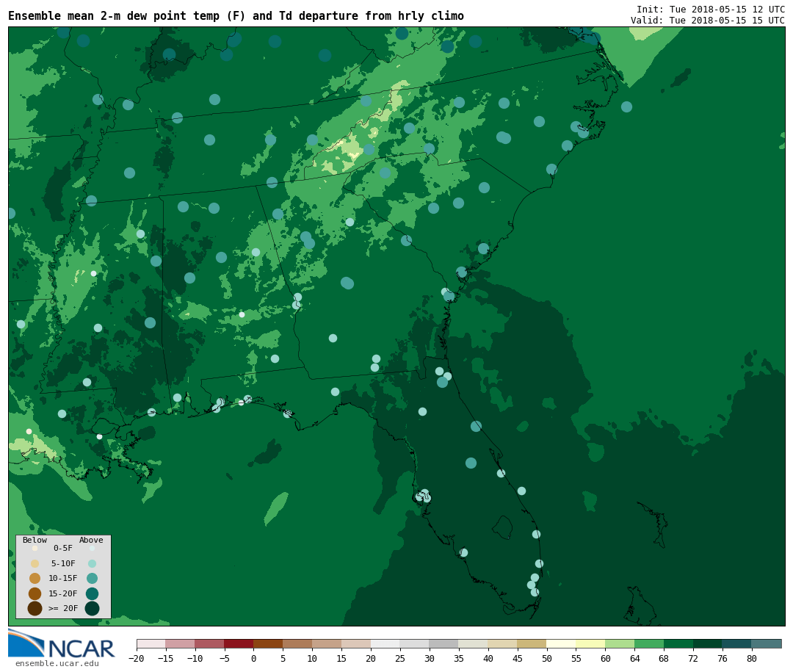793x672 pixels.
Task: Choose the Above 15-20F dark teal legend circle
Action: click(92, 593)
